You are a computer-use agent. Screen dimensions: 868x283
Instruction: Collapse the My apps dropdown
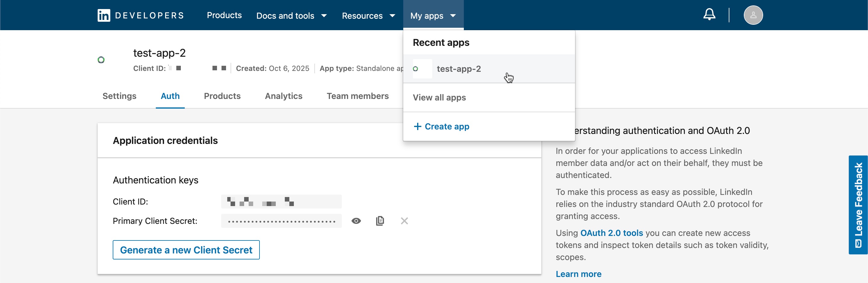pos(433,15)
